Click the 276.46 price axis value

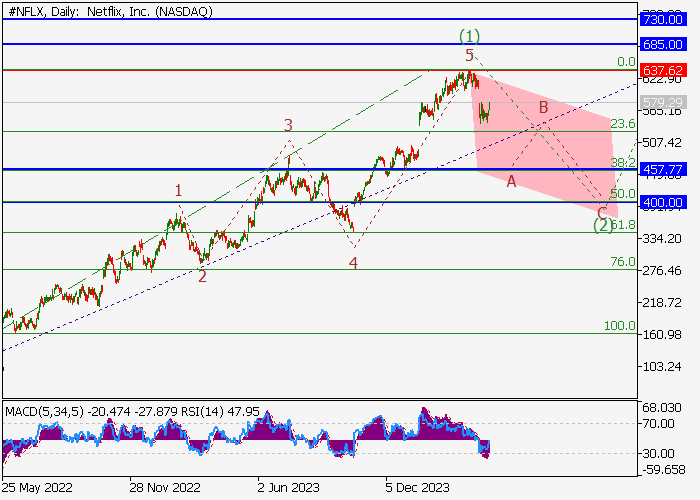tap(662, 271)
